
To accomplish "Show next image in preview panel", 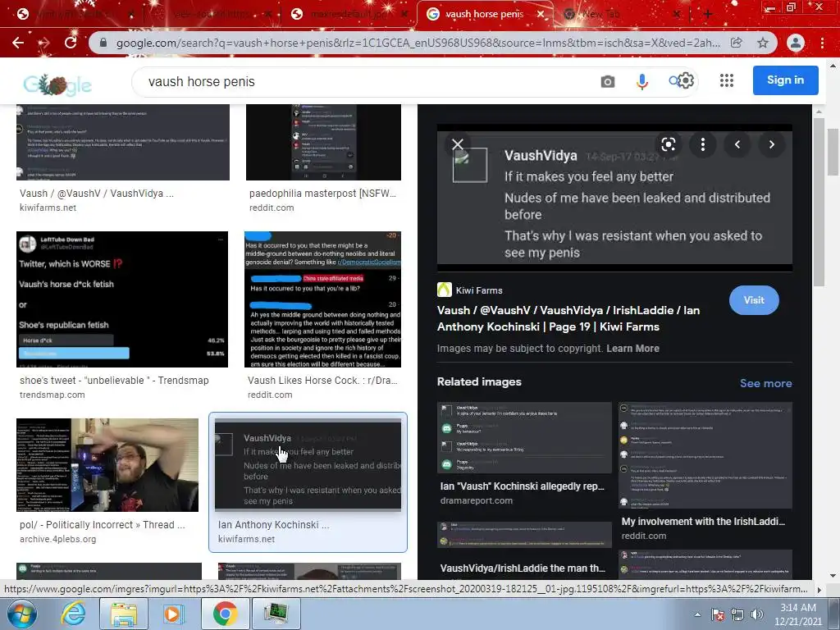I will 771,144.
